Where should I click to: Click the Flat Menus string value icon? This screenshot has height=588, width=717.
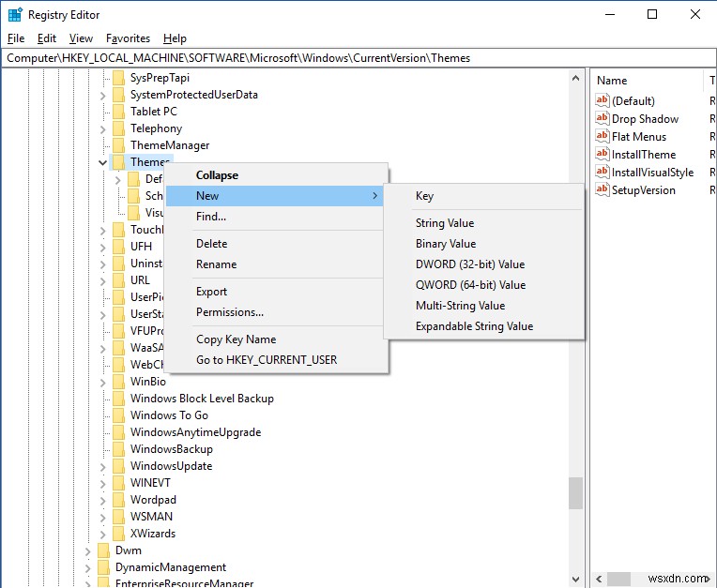(x=603, y=136)
